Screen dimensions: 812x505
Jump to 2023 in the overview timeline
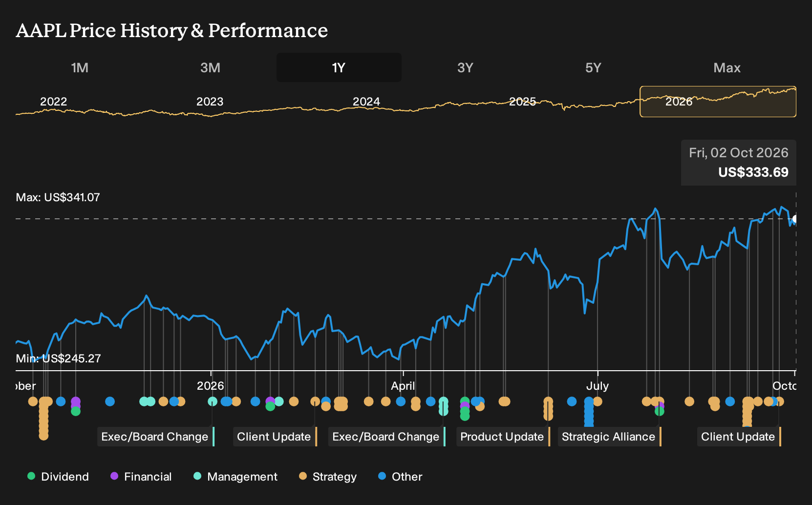pyautogui.click(x=210, y=102)
